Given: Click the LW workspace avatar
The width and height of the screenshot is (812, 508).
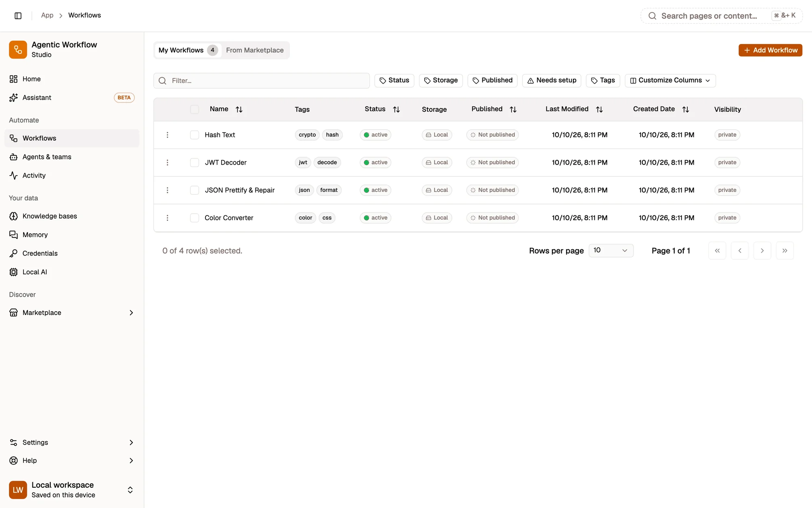Looking at the screenshot, I should [18, 490].
